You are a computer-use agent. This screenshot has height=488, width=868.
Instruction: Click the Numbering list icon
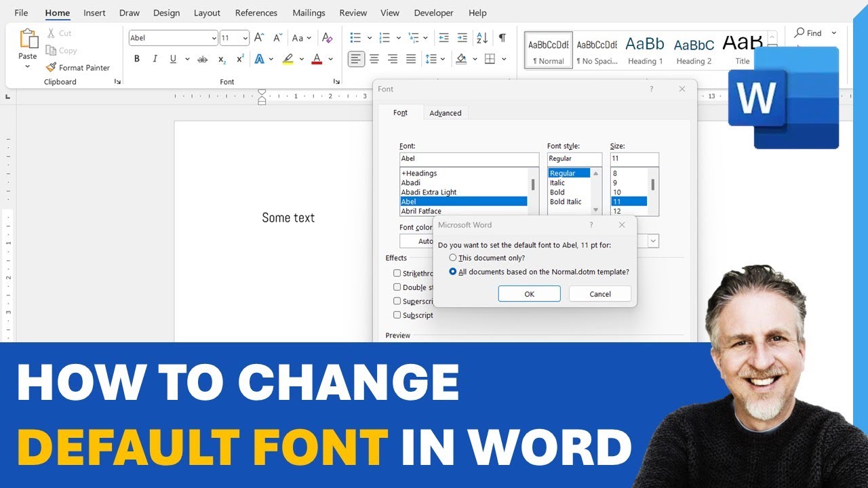click(x=384, y=38)
